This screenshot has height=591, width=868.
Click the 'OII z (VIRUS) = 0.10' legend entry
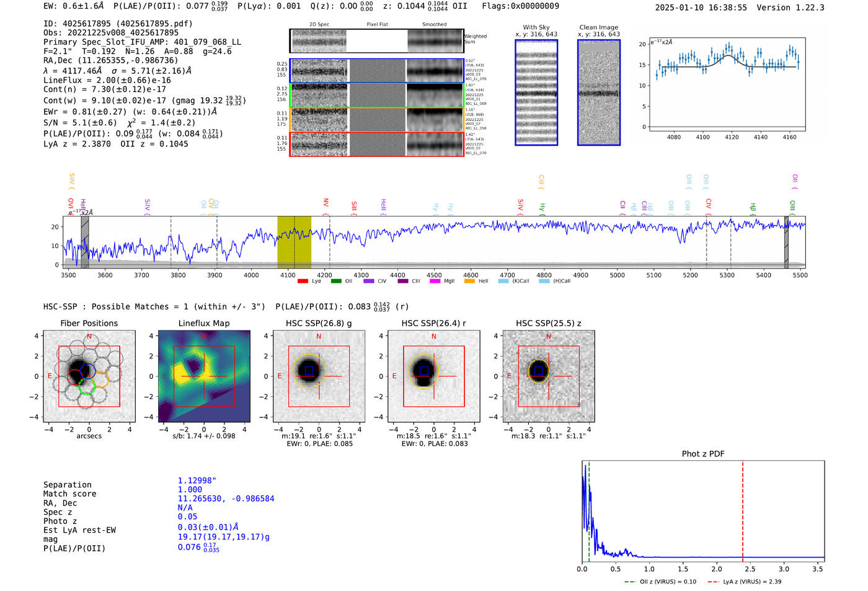point(660,582)
